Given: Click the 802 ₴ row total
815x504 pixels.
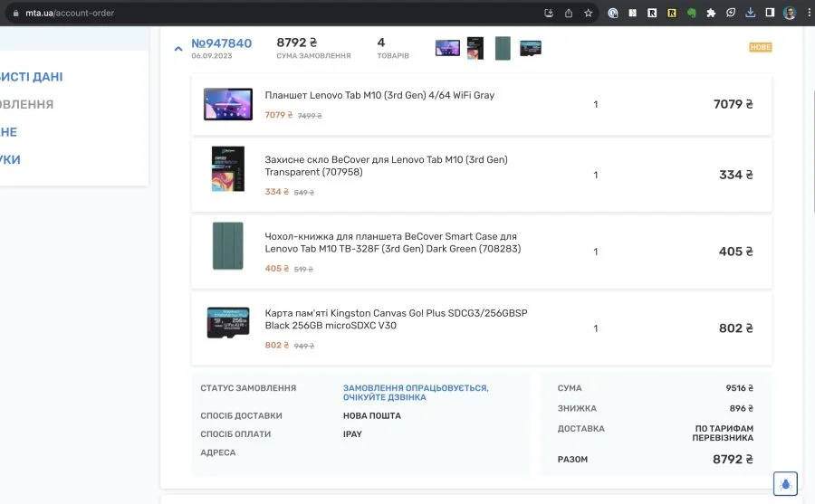Looking at the screenshot, I should 736,328.
